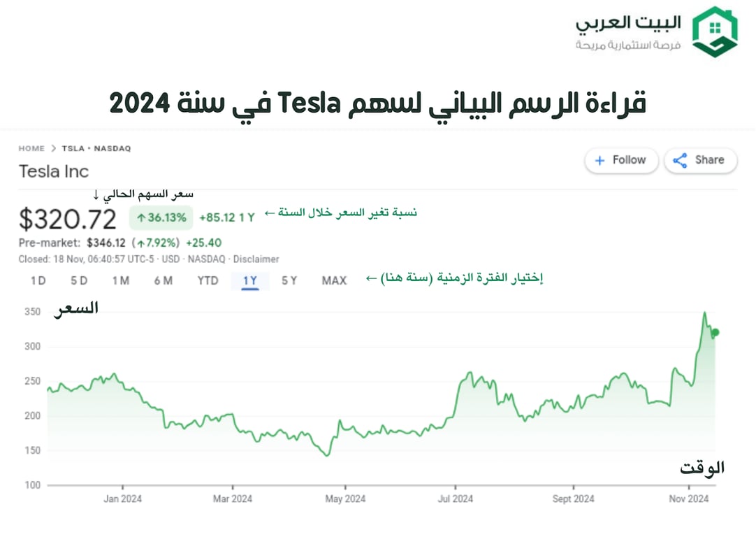Click the breadcrumb chevron after HOME

[x=52, y=148]
